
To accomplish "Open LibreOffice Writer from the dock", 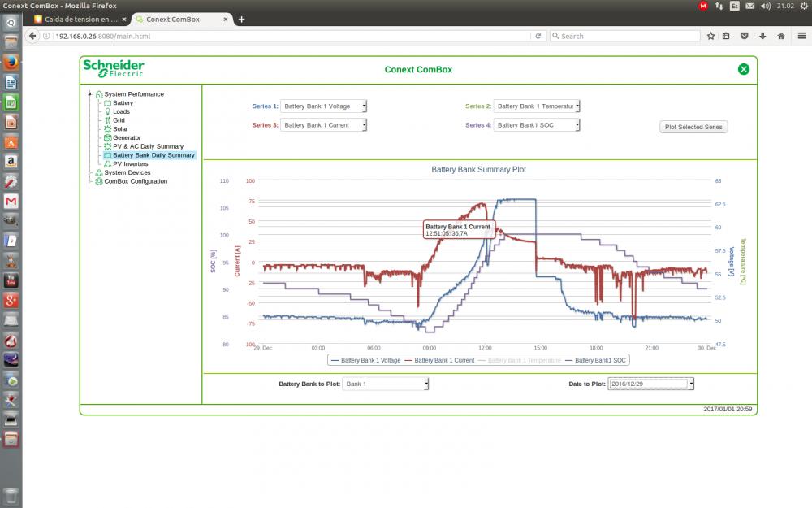I will tap(11, 82).
